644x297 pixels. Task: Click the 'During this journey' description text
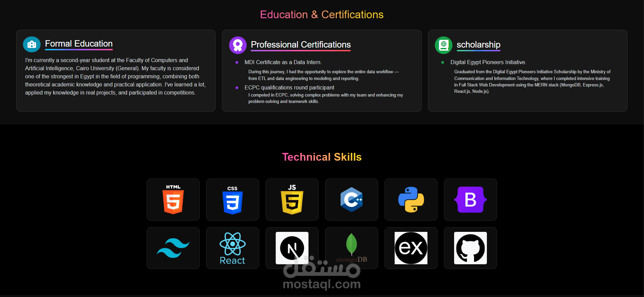pyautogui.click(x=323, y=75)
